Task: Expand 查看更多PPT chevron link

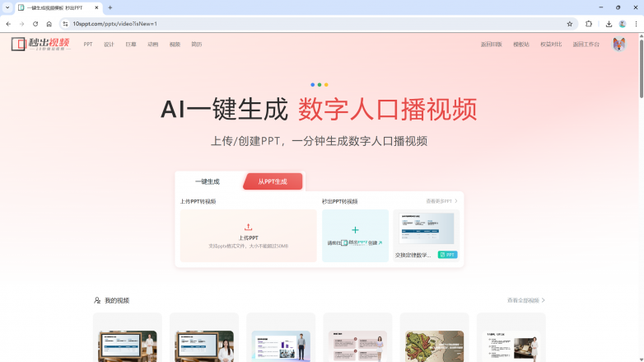Action: pyautogui.click(x=441, y=200)
